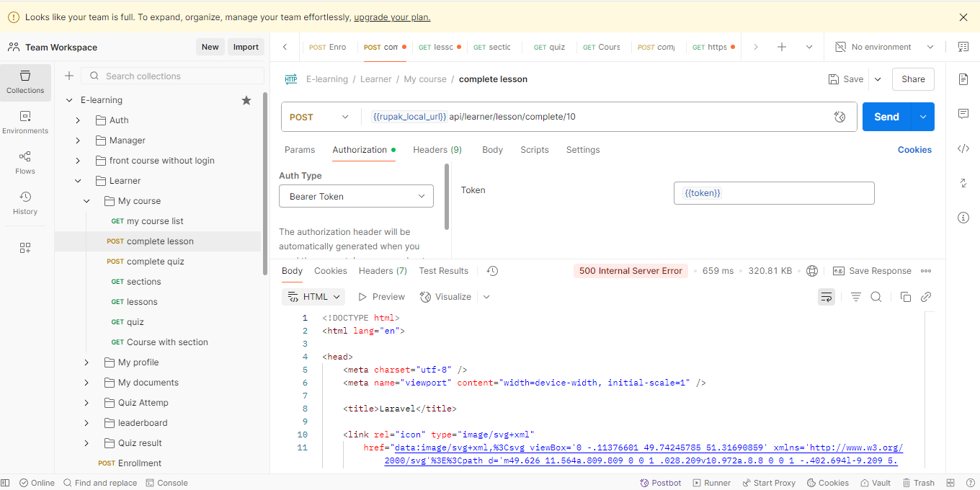Switch to the Headers (9) request tab
Image resolution: width=980 pixels, height=490 pixels.
pyautogui.click(x=437, y=150)
